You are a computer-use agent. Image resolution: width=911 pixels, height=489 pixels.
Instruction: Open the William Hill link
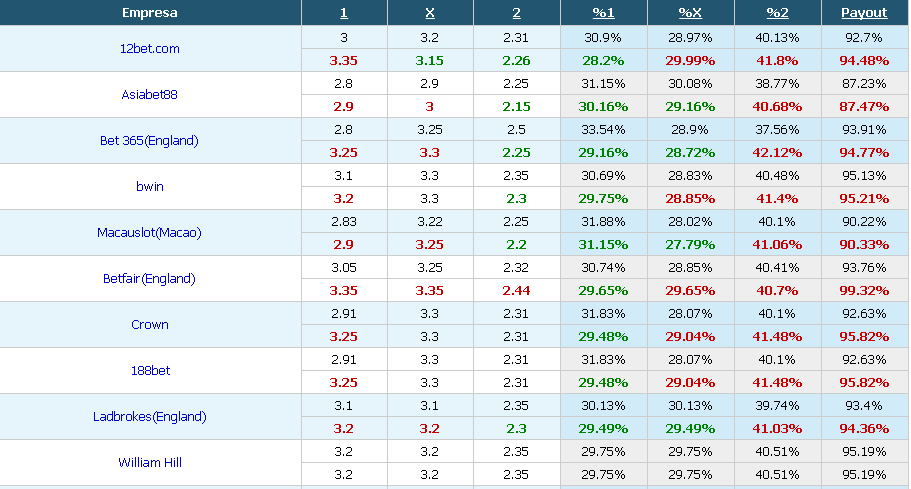click(x=149, y=462)
